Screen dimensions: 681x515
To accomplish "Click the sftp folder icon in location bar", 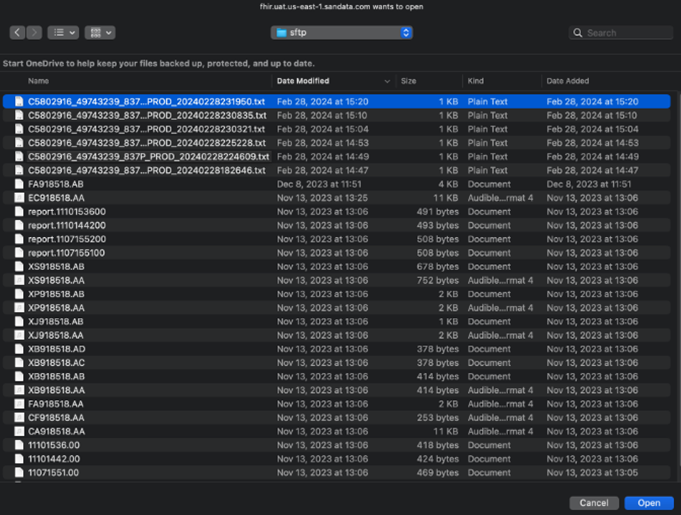I will 282,33.
